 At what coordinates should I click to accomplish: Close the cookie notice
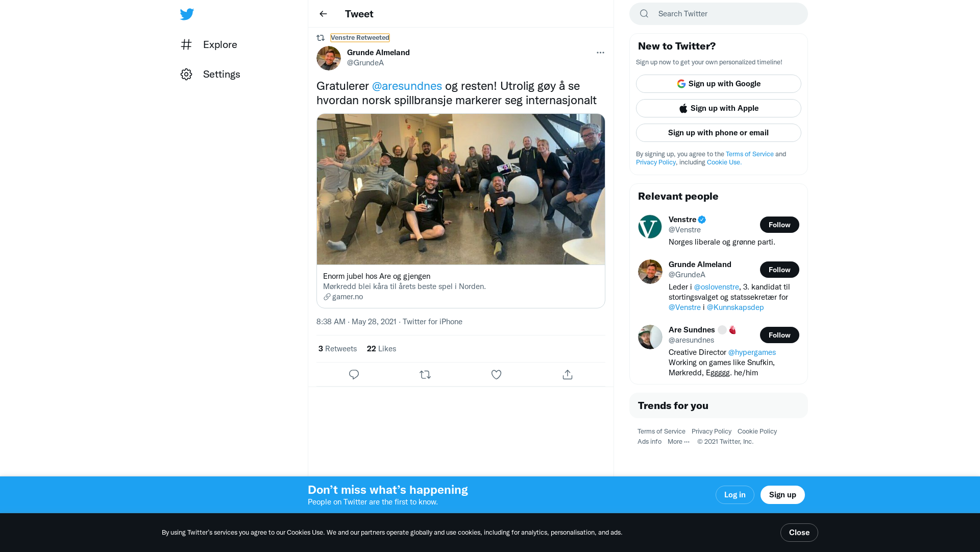point(799,533)
